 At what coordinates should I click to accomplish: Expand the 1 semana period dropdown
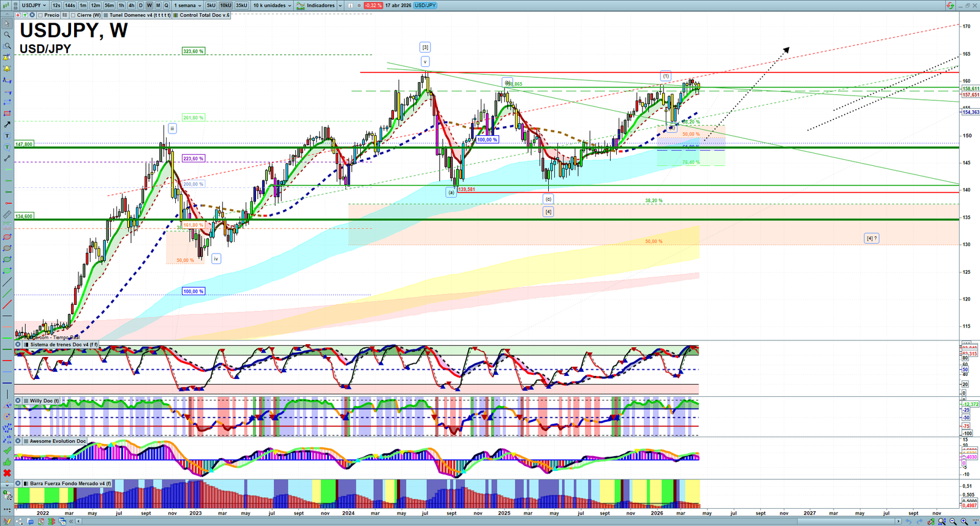pyautogui.click(x=187, y=6)
